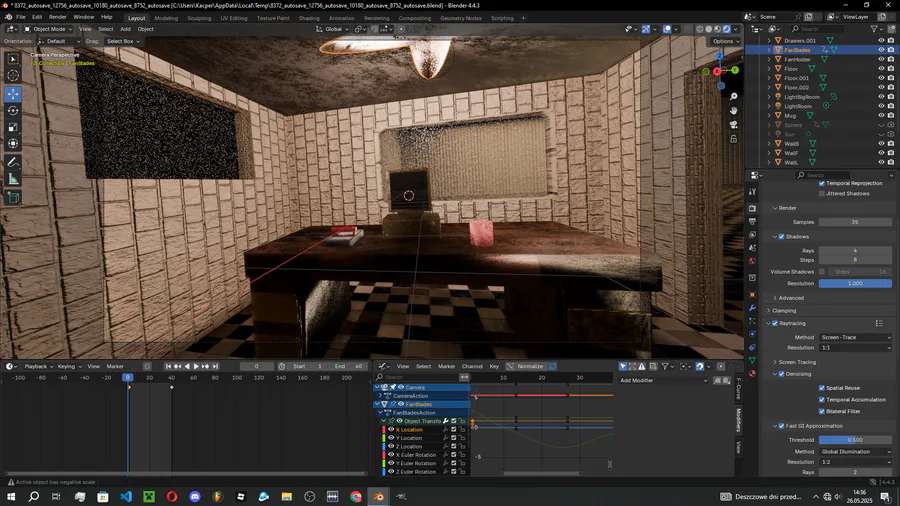Viewport: 900px width, 506px height.
Task: Toggle the Shadows checkbox
Action: pos(781,237)
